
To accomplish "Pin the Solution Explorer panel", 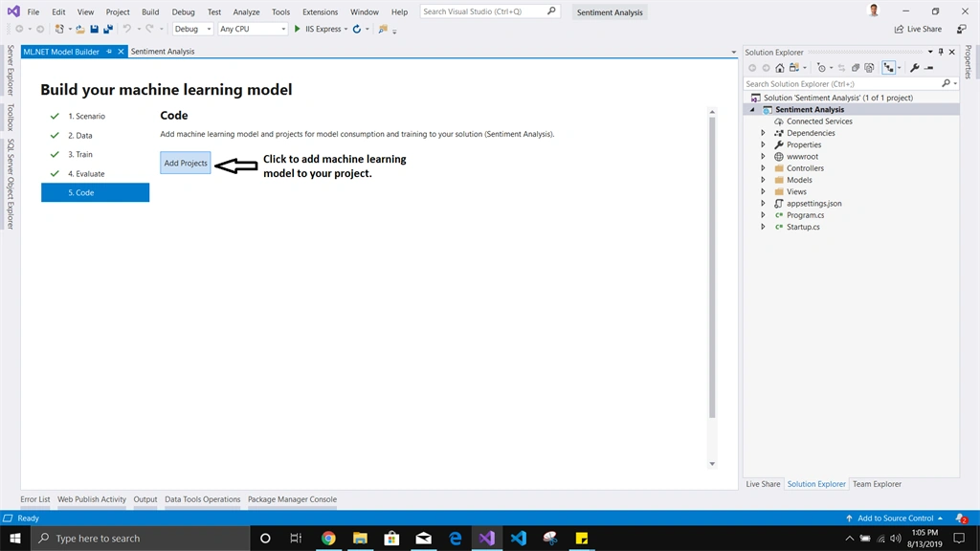I will (x=941, y=52).
